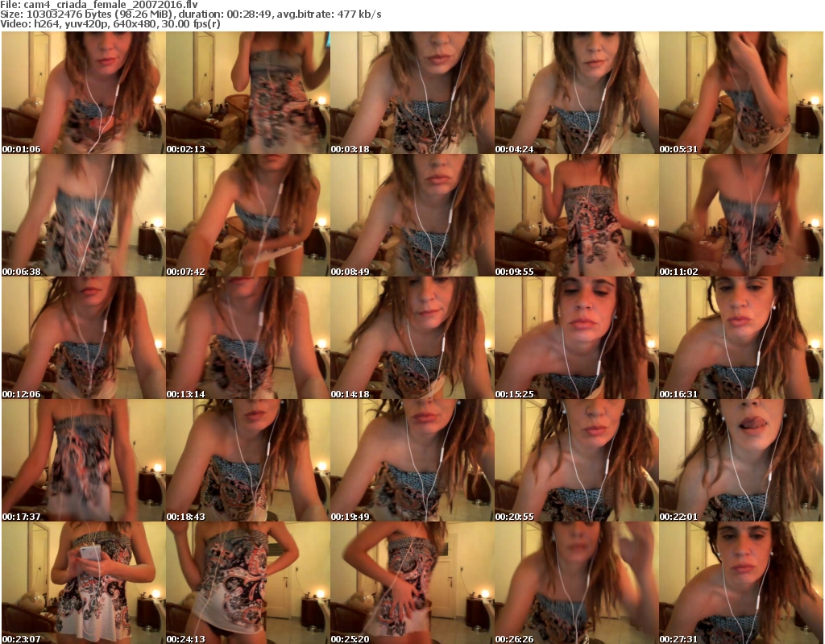Pick the preview frame at 00:12:06
This screenshot has width=825, height=644.
84,338
